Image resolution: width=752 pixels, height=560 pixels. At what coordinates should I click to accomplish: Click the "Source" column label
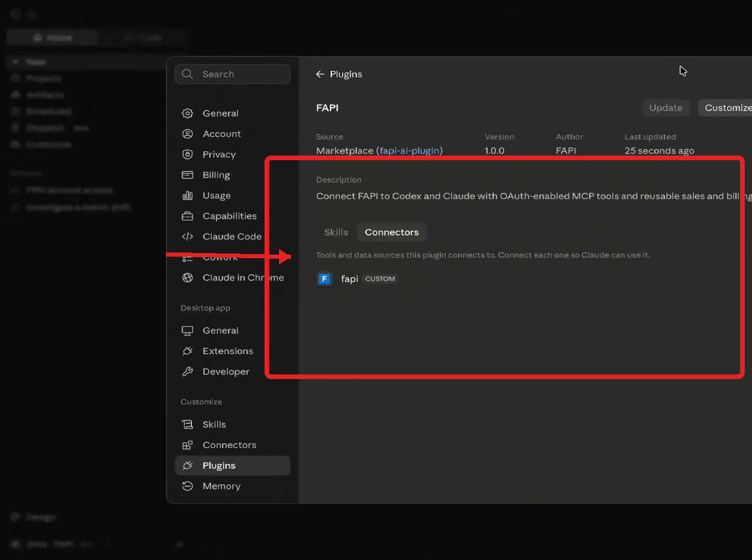click(x=330, y=137)
